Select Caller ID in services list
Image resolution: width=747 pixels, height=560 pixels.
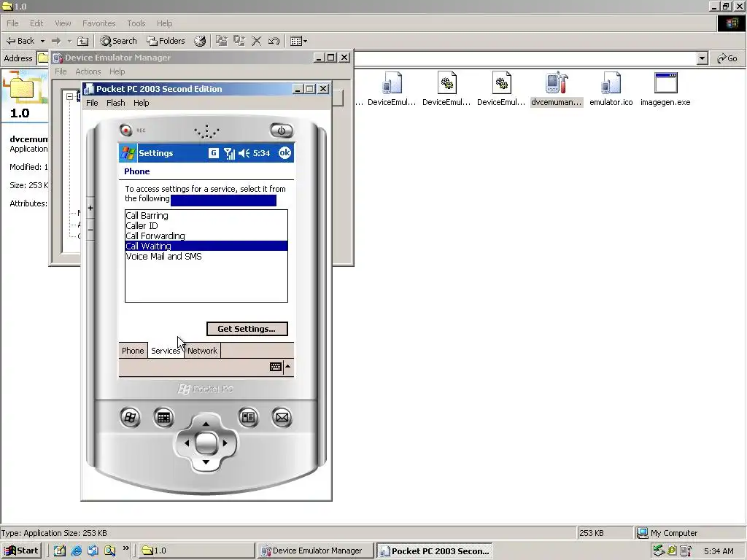(206, 226)
